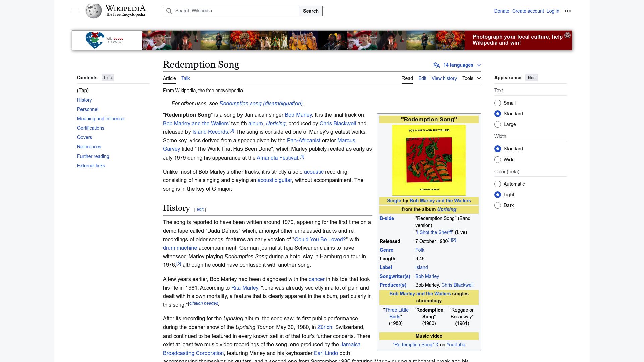Image resolution: width=644 pixels, height=362 pixels.
Task: Open Redemption Song external YouTube link icon
Action: point(437,344)
